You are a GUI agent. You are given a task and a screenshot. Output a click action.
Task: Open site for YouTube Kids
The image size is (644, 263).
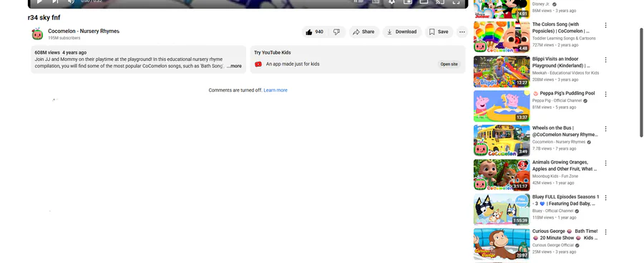[x=449, y=64]
